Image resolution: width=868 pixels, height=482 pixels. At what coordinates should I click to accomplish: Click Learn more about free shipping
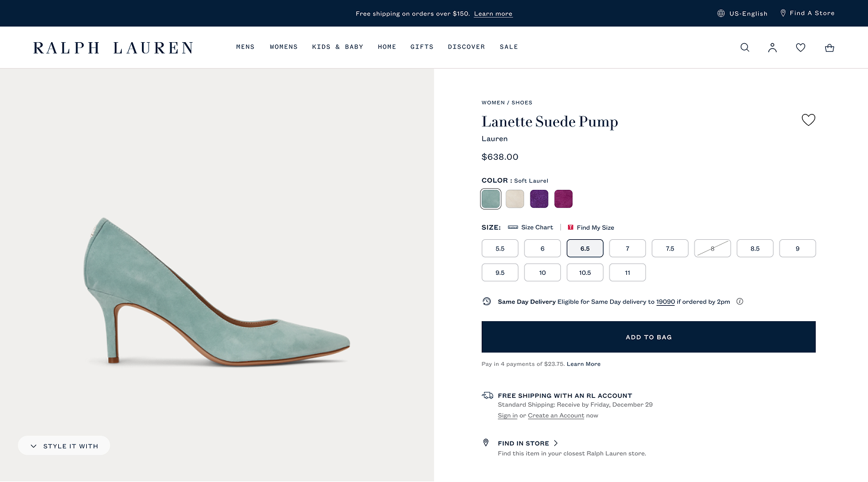(x=493, y=14)
